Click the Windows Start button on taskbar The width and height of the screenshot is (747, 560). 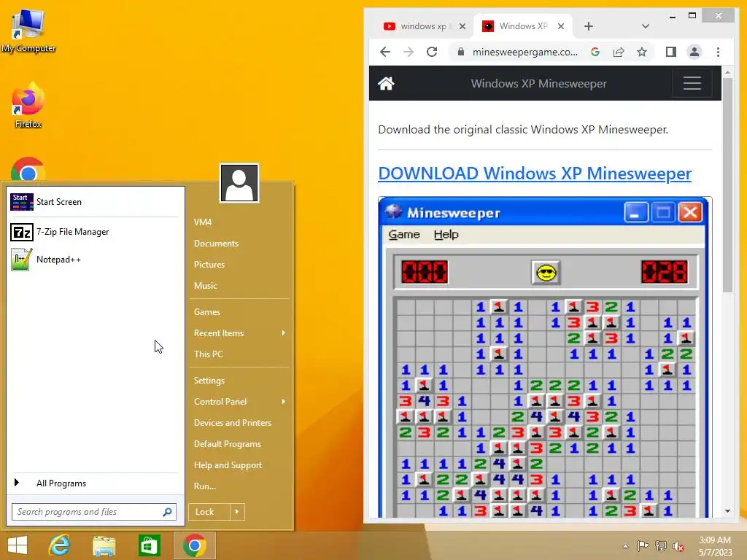tap(18, 545)
